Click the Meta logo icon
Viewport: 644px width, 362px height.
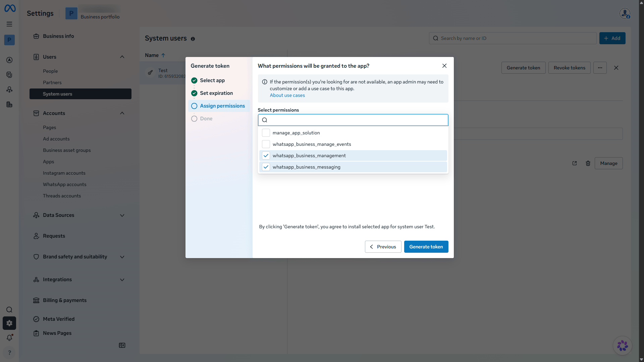pos(10,8)
